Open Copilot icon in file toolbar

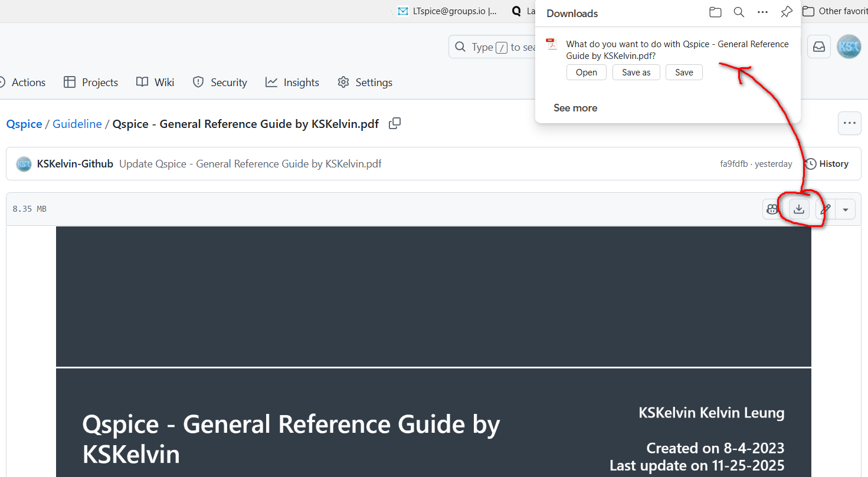772,209
